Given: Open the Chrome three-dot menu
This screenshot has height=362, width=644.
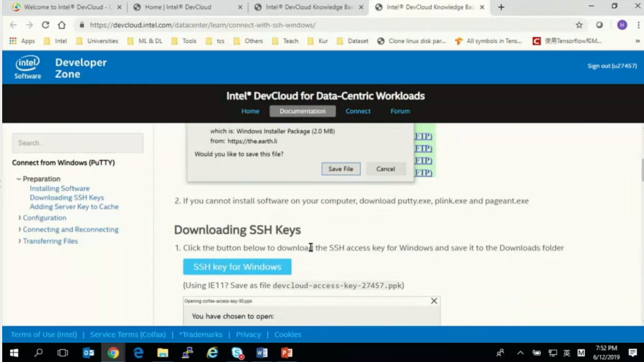Looking at the screenshot, I should click(x=638, y=25).
